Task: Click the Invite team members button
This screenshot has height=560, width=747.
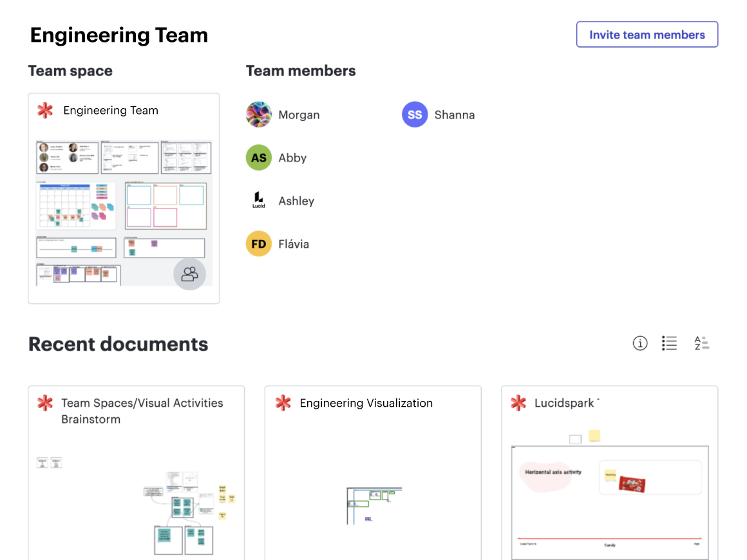Action: point(647,34)
